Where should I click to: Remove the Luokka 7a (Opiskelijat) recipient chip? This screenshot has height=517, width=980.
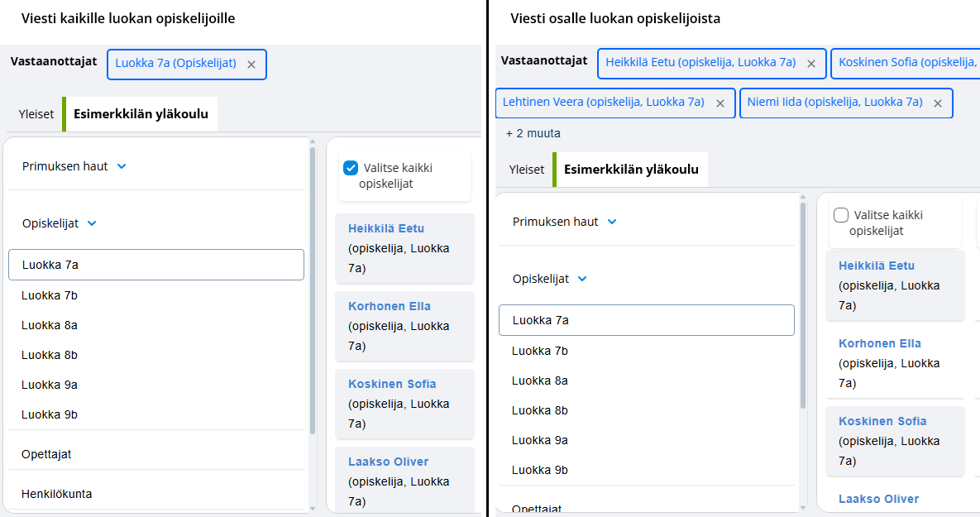point(251,65)
